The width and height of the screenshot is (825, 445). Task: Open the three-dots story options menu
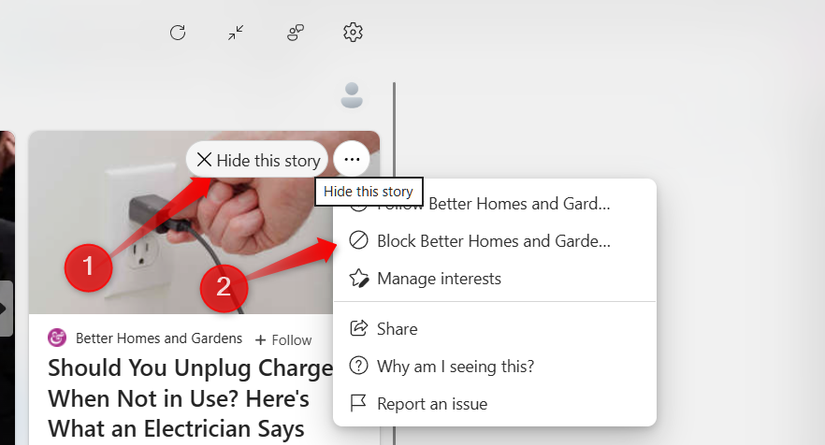(x=352, y=159)
